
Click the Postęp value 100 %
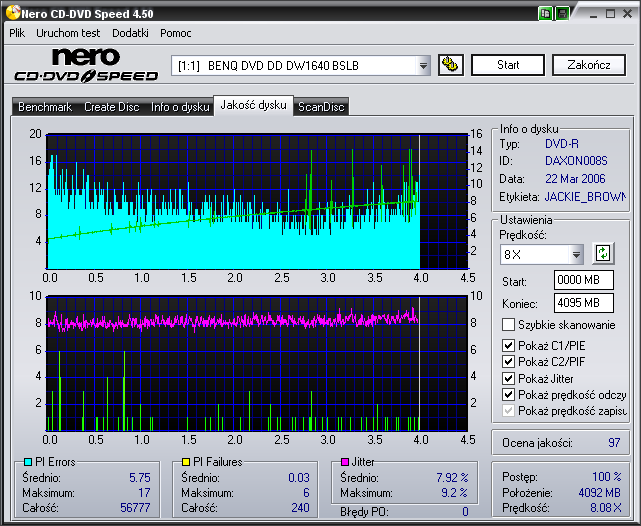point(607,477)
